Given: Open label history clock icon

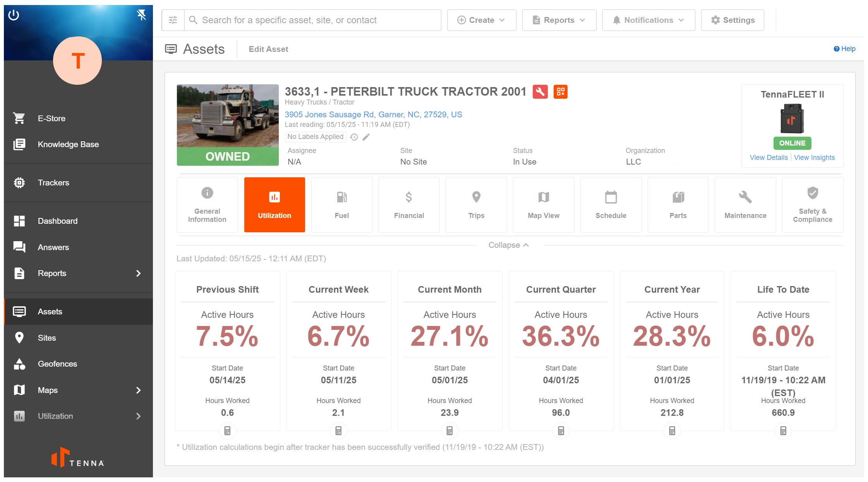Looking at the screenshot, I should 354,137.
